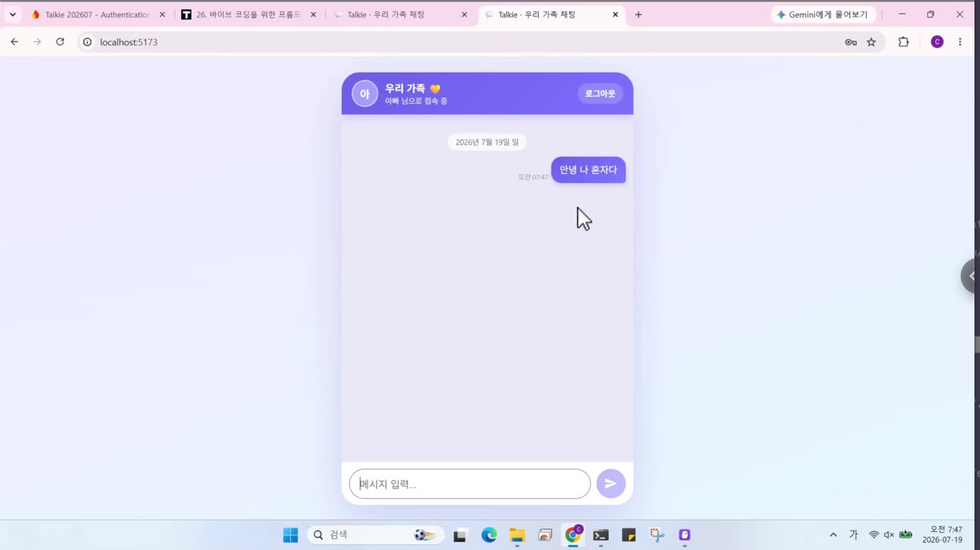The height and width of the screenshot is (550, 980).
Task: Close the Talkie 202607 Authentication tab
Action: [162, 15]
